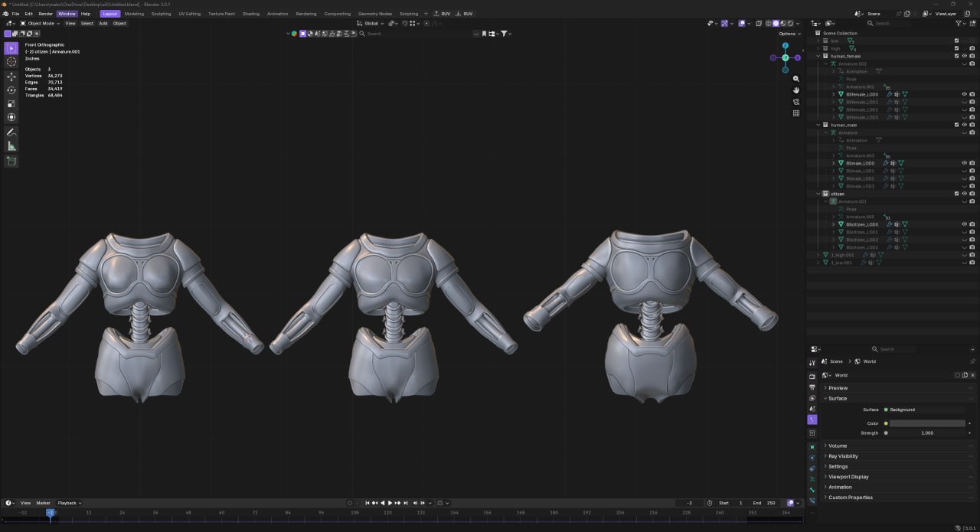Screen dimensions: 980x532
Task: Click the viewport zoom magnifier icon
Action: [x=796, y=79]
